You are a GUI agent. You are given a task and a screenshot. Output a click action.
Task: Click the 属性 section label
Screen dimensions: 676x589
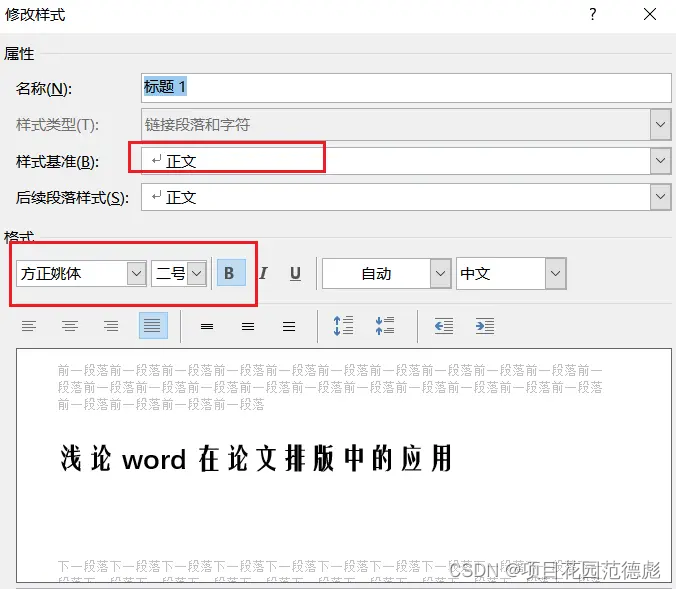(x=19, y=54)
